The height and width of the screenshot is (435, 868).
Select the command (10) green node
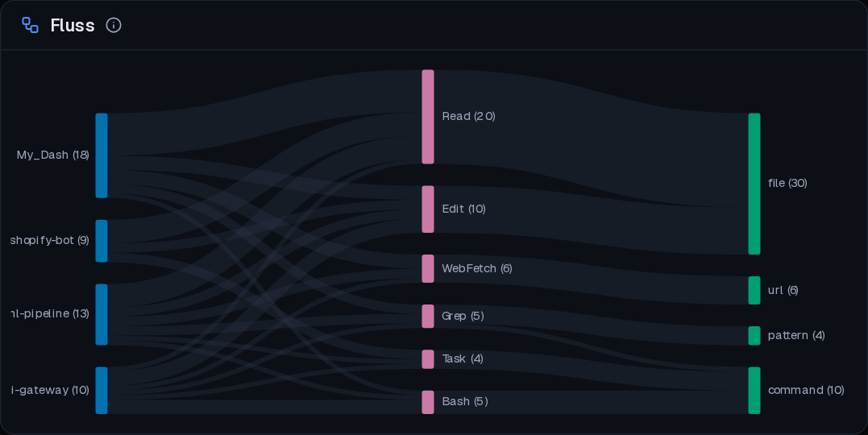coord(754,390)
